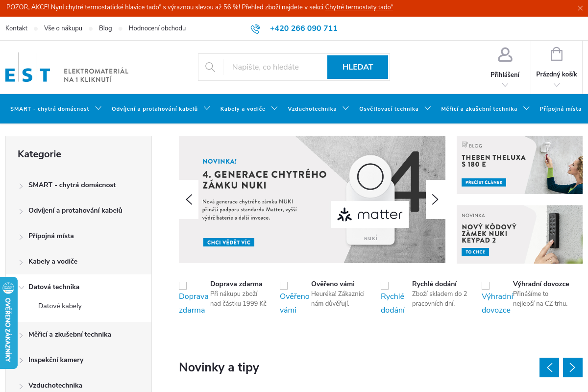
Task: Close the orange promo banner
Action: coord(581,8)
